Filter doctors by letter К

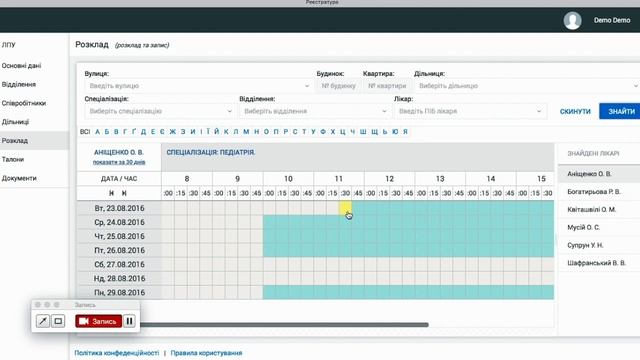226,132
